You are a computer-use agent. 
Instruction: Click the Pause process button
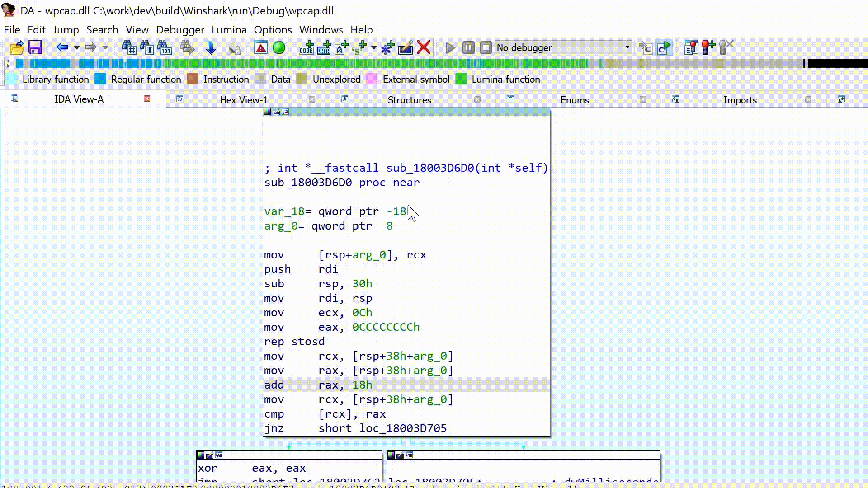coord(468,47)
